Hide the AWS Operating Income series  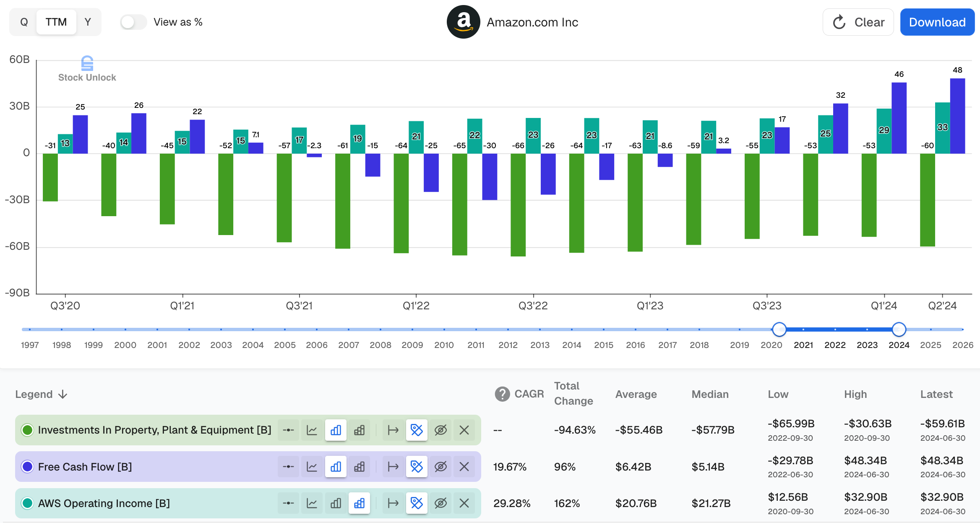tap(440, 503)
